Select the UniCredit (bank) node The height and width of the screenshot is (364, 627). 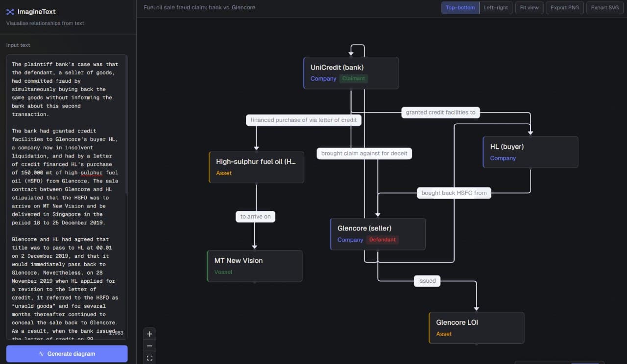pos(351,73)
